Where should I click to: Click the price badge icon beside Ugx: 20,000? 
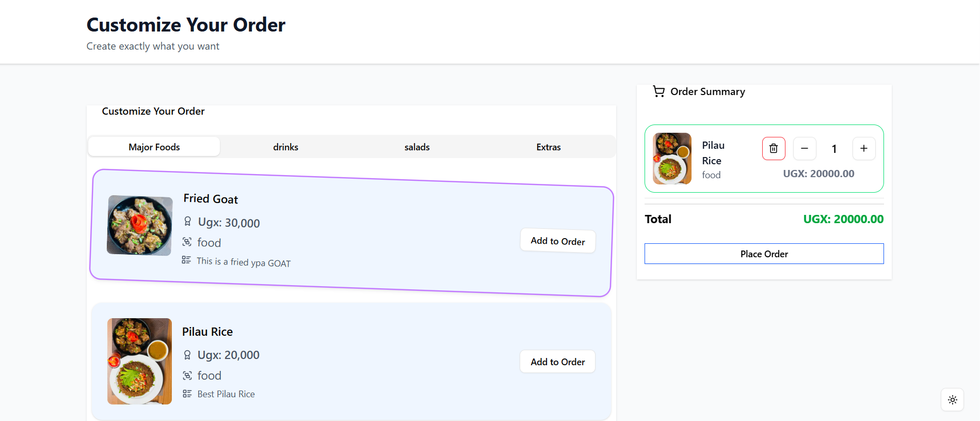(187, 355)
